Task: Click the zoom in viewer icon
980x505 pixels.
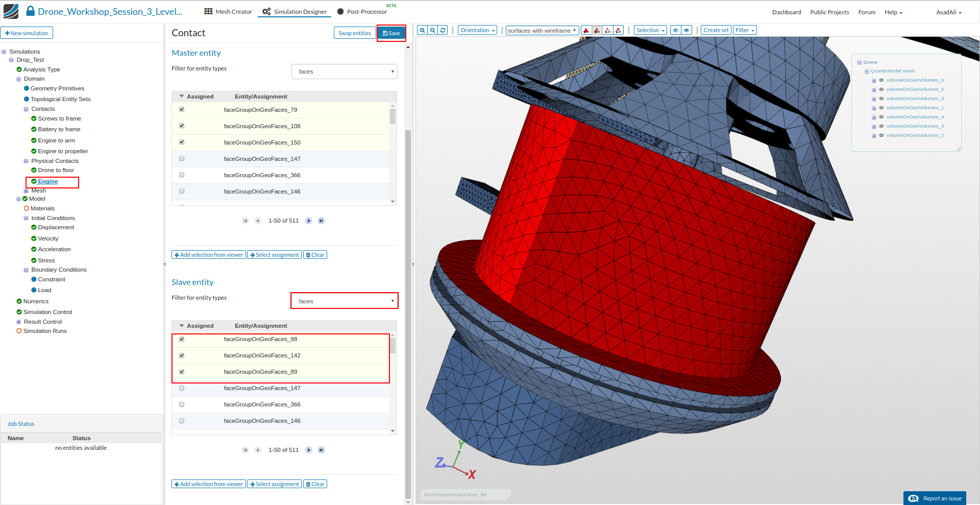Action: 422,30
